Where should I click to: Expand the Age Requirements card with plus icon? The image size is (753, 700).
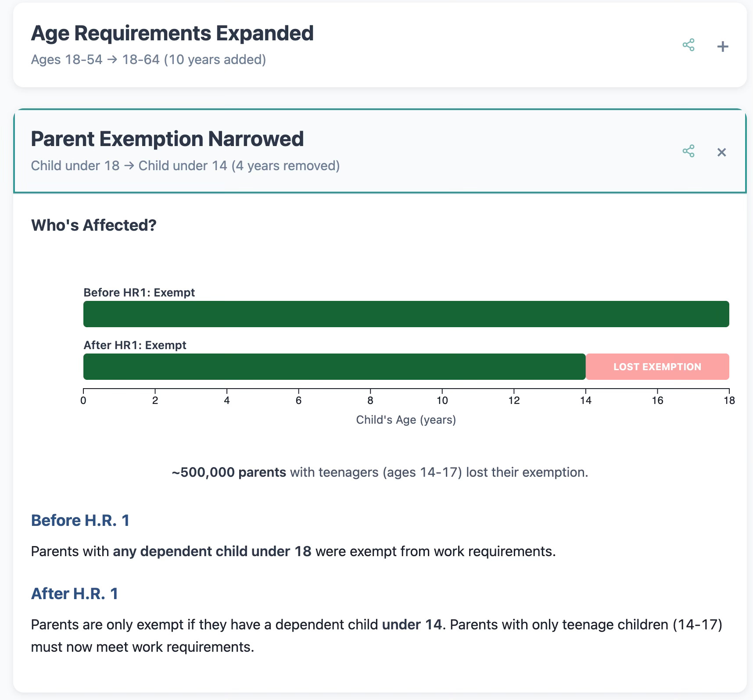722,46
